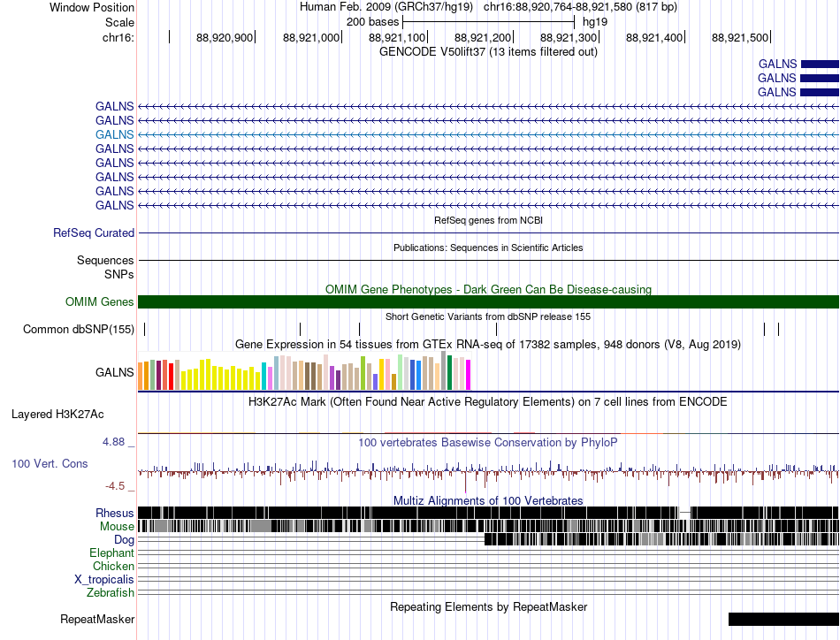Click the first orange GTEx expression bar
Image resolution: width=840 pixels, height=640 pixels.
tap(141, 376)
